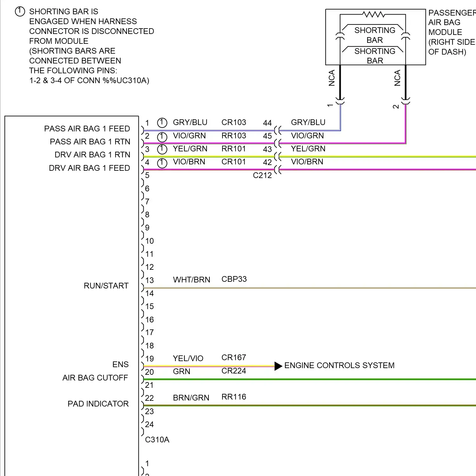Pick the circled 1 marker next to YEL/GRN RR101
Screen dimensions: 476x476
[162, 149]
